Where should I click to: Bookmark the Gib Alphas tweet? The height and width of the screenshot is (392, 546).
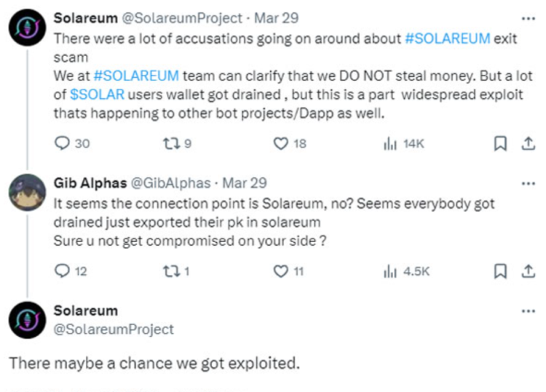(500, 271)
